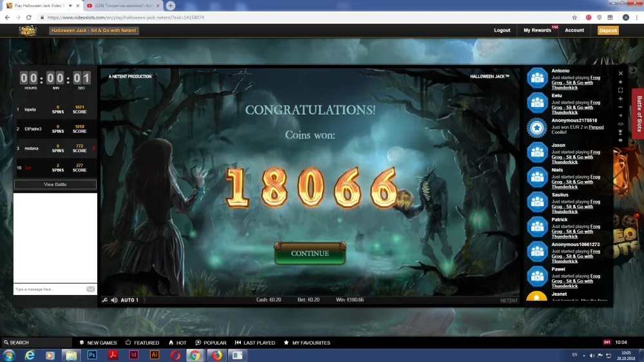Open the POPULAR games menu
644x362 pixels.
click(x=211, y=343)
